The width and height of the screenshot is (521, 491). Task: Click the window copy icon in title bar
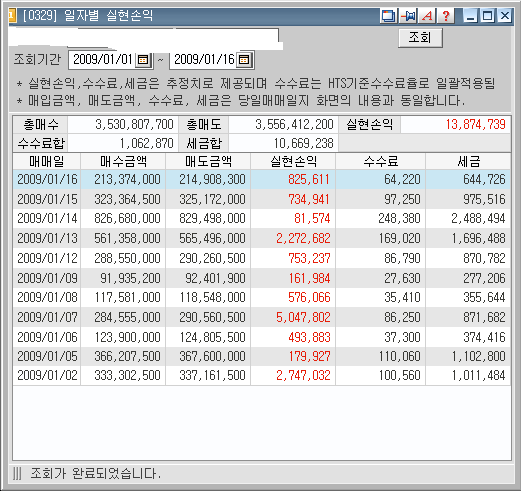388,16
